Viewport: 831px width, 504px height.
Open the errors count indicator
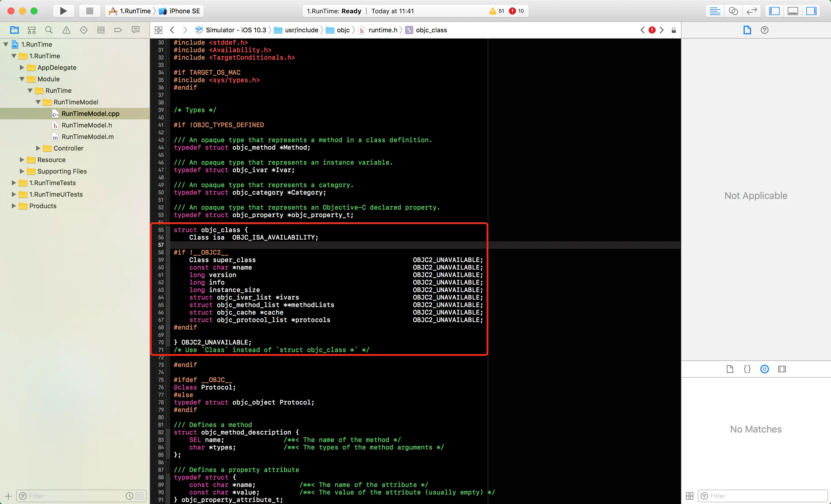pyautogui.click(x=517, y=11)
